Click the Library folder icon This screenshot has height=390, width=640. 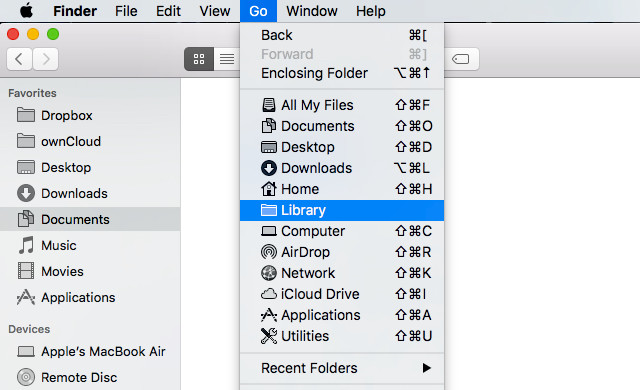coord(269,210)
